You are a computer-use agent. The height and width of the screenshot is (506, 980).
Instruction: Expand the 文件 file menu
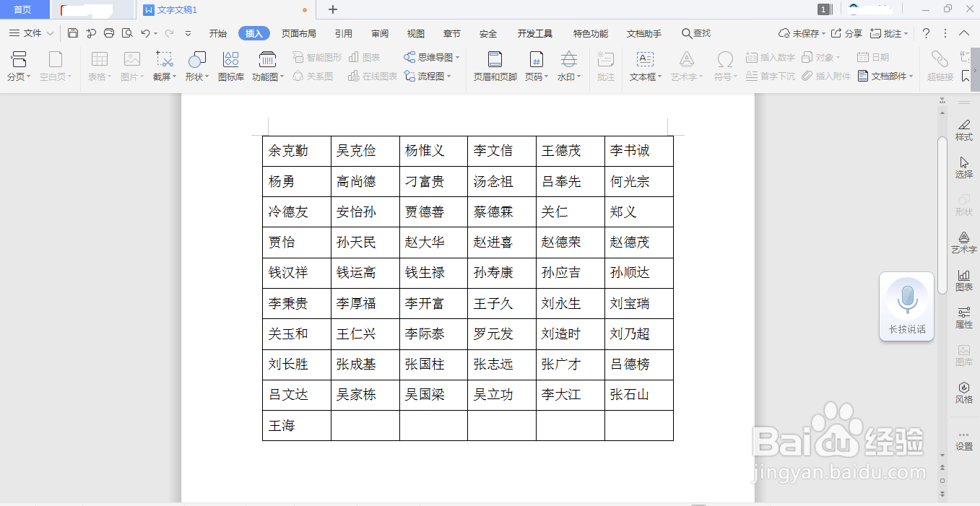pyautogui.click(x=32, y=32)
